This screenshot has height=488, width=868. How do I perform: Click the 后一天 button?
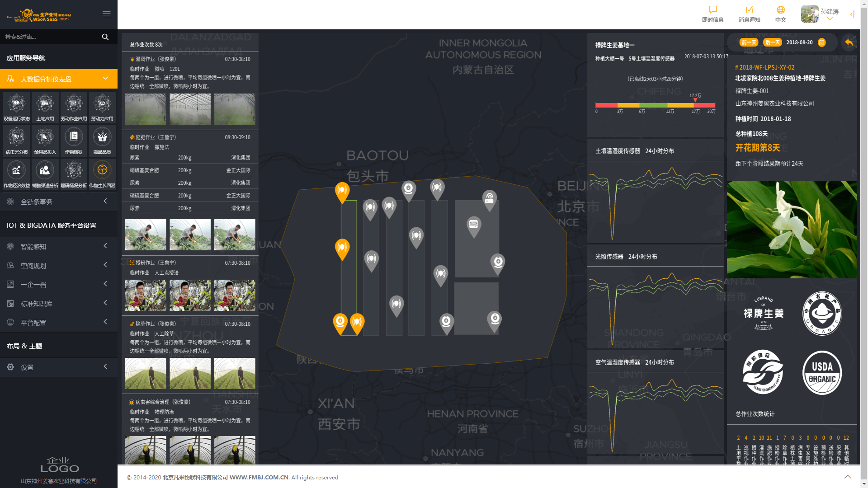tap(772, 42)
